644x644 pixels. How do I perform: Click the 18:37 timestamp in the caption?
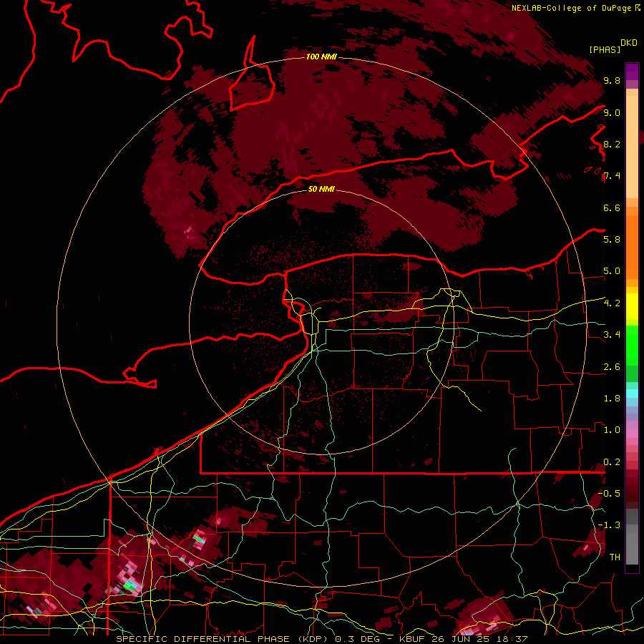pos(512,639)
